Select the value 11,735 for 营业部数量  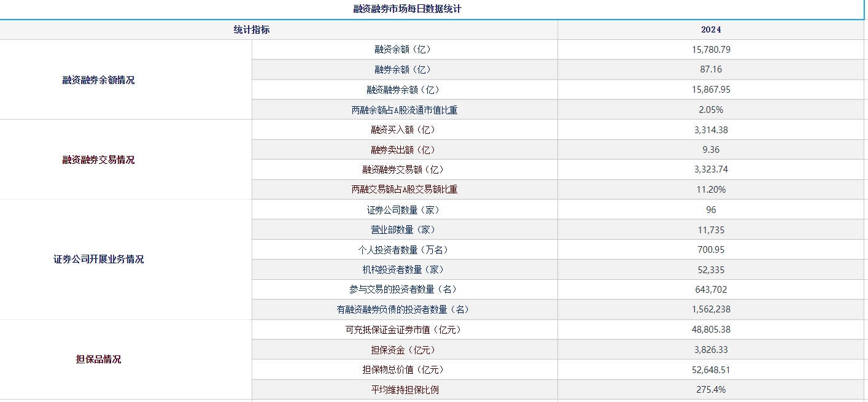coord(711,230)
